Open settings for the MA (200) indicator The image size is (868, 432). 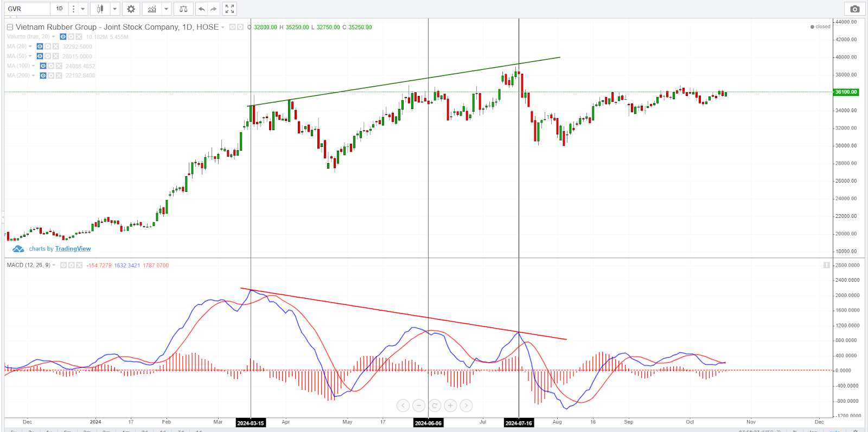point(51,76)
